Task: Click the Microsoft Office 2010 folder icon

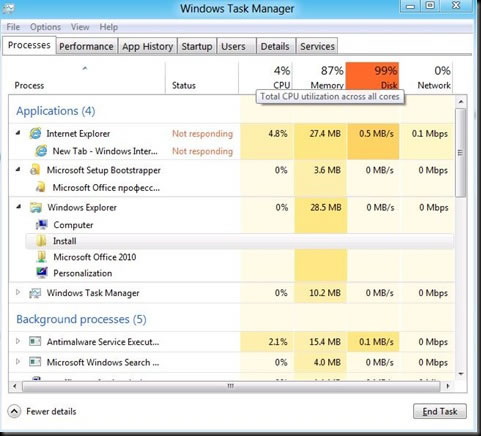Action: [41, 257]
